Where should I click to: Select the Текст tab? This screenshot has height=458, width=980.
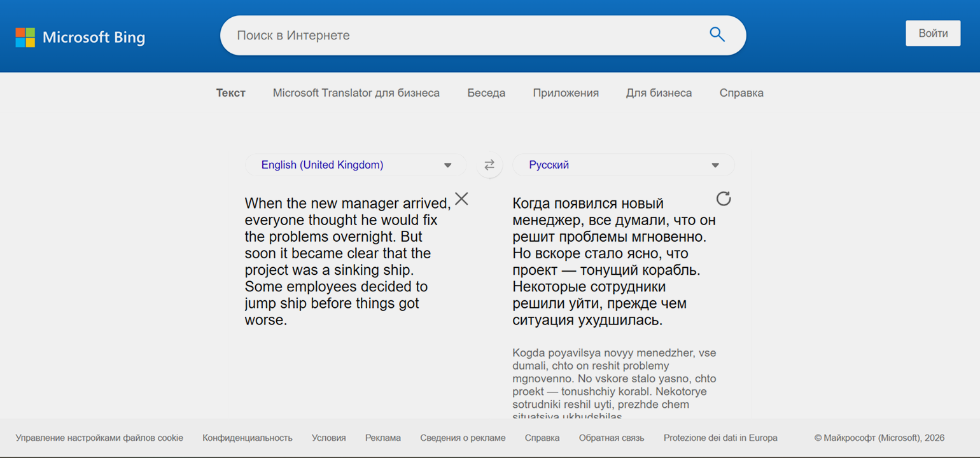click(x=230, y=93)
